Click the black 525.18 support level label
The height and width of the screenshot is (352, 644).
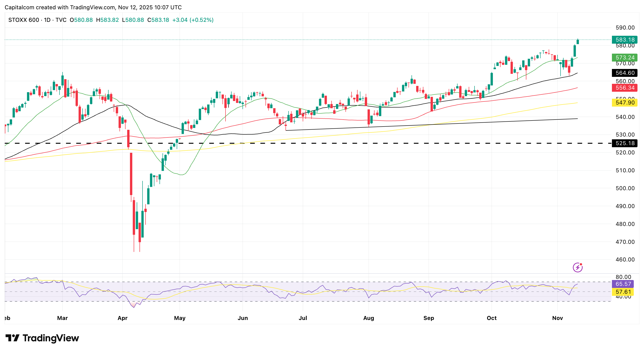click(624, 143)
